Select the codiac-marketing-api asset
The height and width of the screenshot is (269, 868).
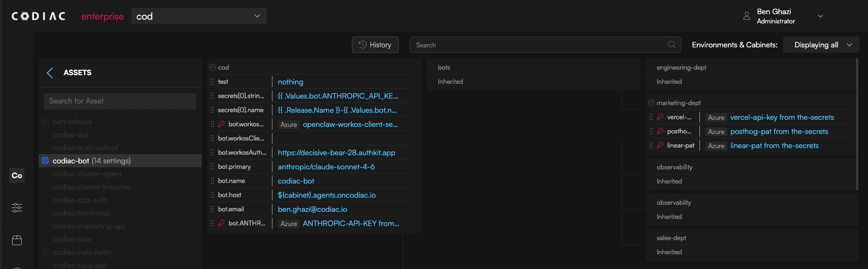tap(89, 226)
